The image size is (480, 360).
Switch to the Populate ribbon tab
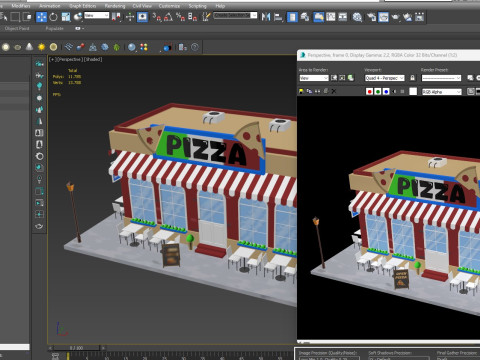(54, 28)
